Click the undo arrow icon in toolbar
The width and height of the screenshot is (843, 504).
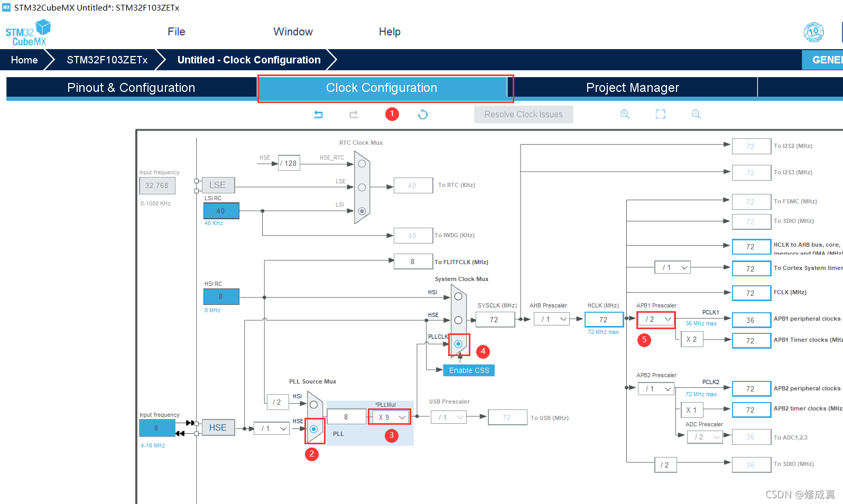pyautogui.click(x=318, y=114)
